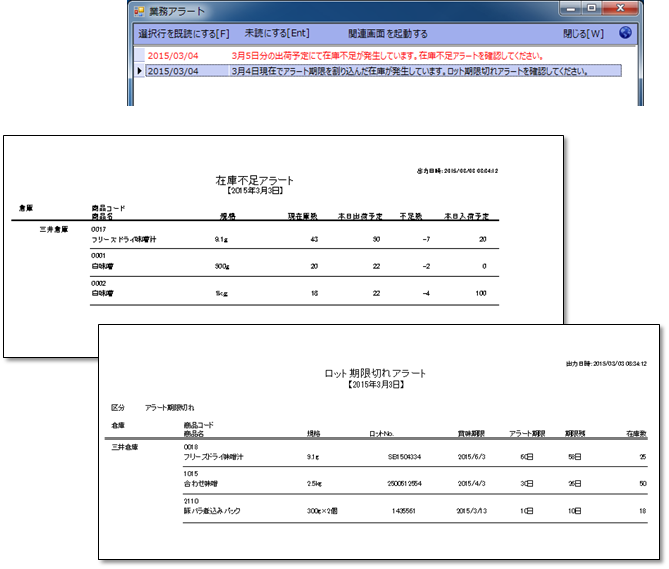669x569 pixels.
Task: Select 未読にする[Ent] in the toolbar
Action: (277, 33)
